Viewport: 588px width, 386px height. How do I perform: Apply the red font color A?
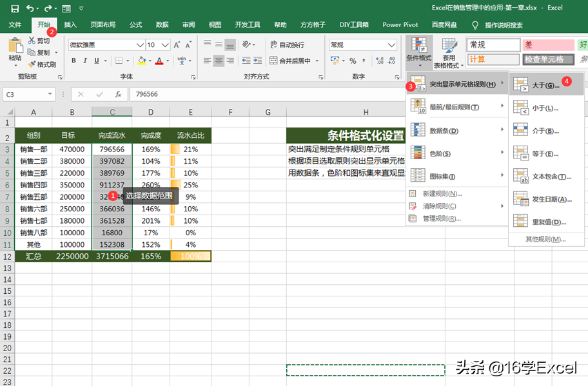coord(159,61)
